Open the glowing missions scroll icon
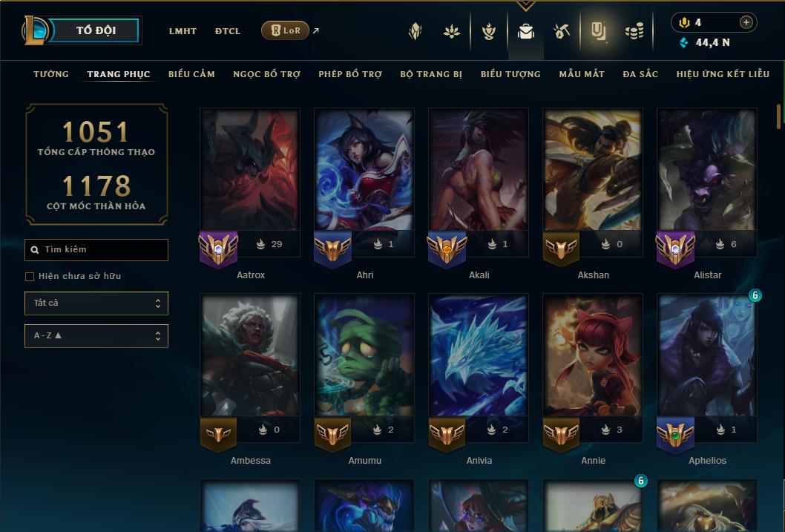The image size is (785, 532). [x=598, y=31]
